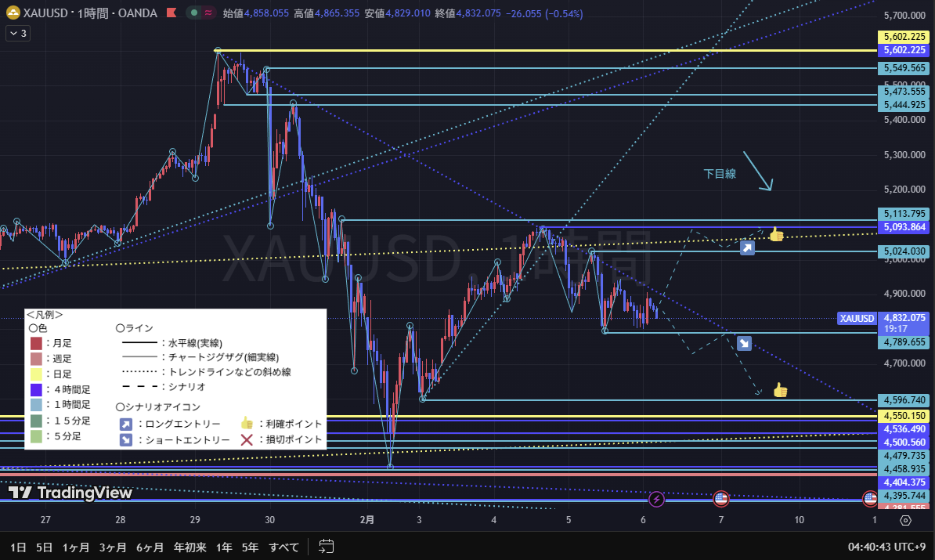The width and height of the screenshot is (935, 560).
Task: Show all data with すべて
Action: click(x=283, y=547)
